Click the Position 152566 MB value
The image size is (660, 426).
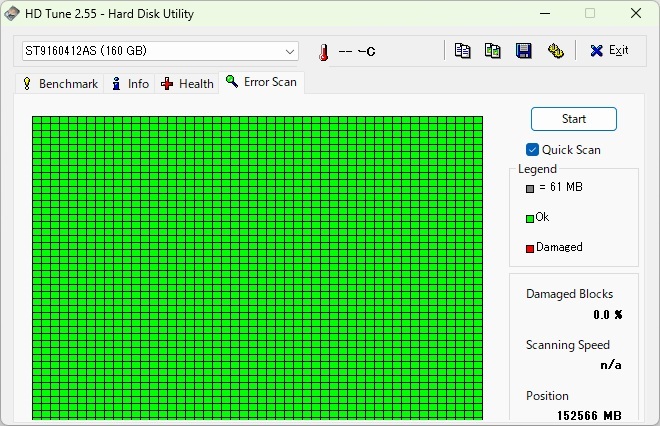[589, 415]
